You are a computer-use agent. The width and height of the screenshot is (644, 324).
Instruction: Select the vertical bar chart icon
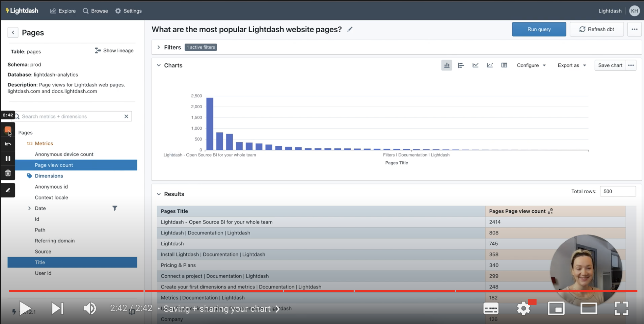pyautogui.click(x=446, y=65)
